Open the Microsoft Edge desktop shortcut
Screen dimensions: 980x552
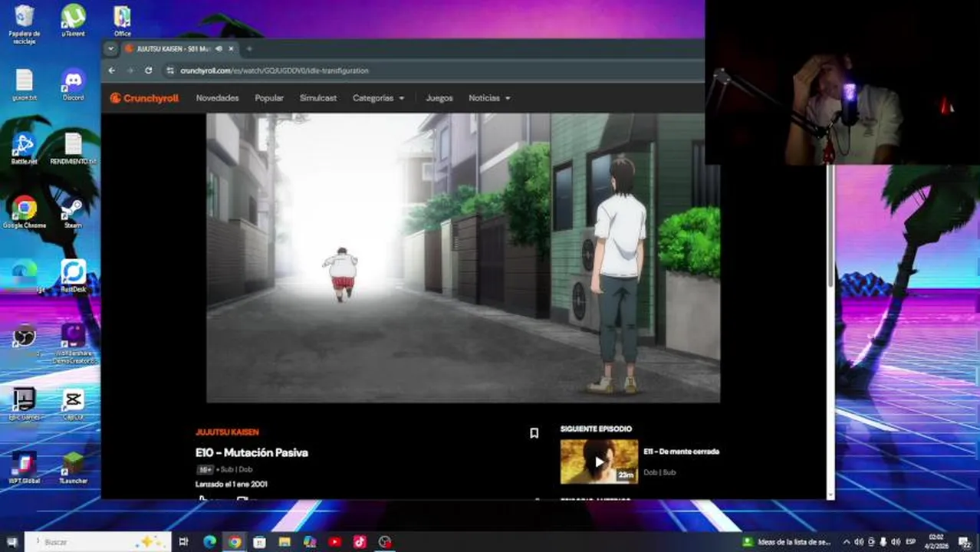coord(25,276)
